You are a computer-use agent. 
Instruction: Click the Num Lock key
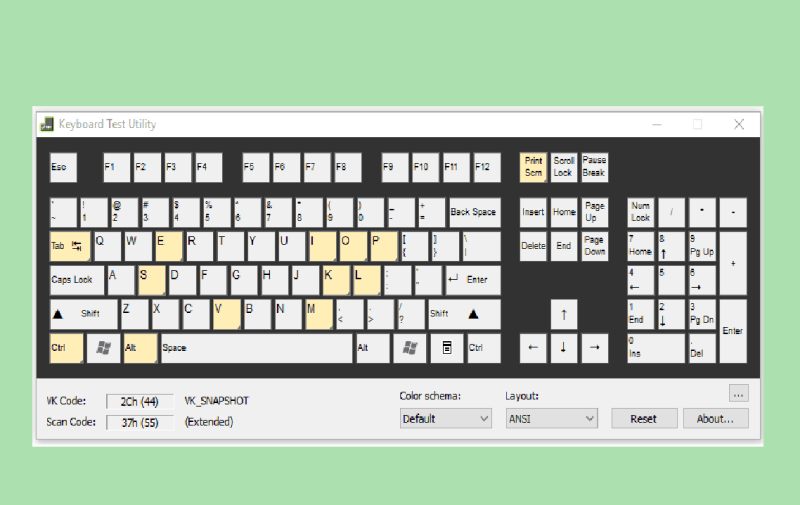640,212
